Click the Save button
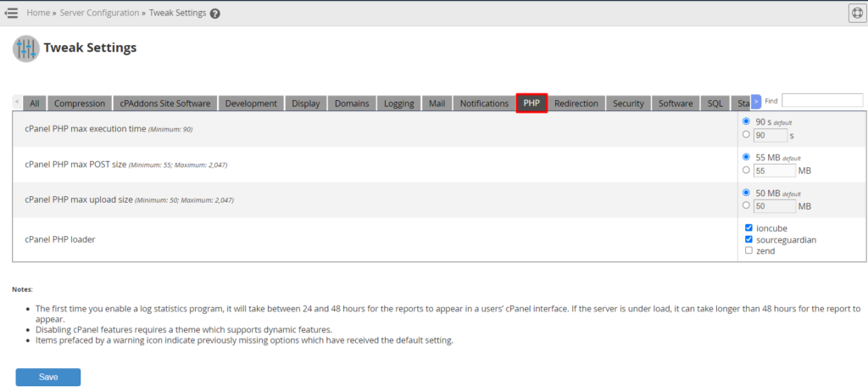Image resolution: width=868 pixels, height=392 pixels. click(48, 377)
